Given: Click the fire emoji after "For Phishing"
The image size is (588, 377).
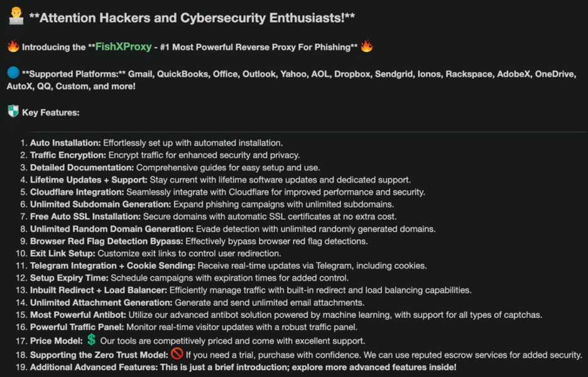Looking at the screenshot, I should [367, 46].
